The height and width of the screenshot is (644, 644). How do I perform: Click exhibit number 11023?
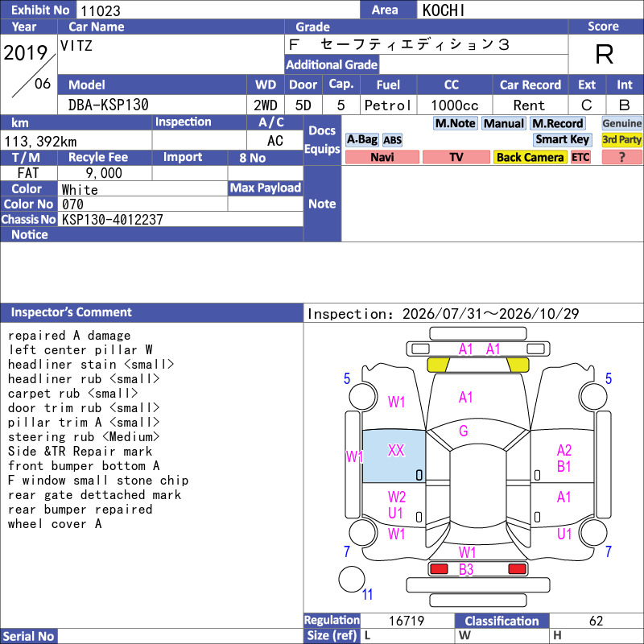pos(100,10)
